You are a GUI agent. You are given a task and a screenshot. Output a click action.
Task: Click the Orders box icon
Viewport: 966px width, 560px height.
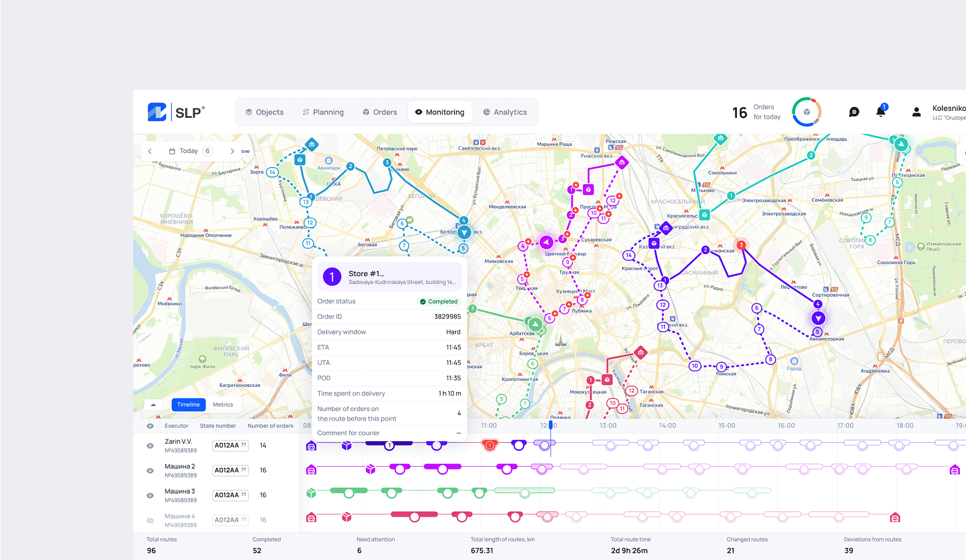coord(366,112)
